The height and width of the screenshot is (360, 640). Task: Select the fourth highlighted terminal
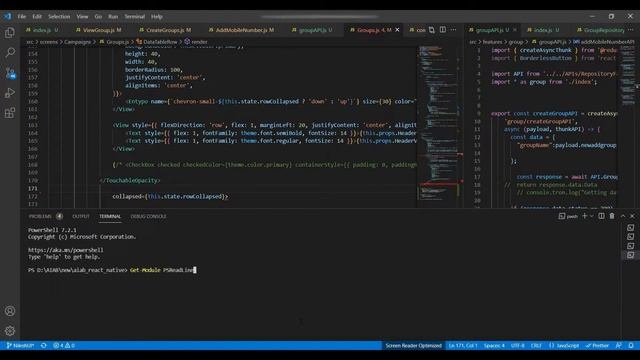(631, 255)
